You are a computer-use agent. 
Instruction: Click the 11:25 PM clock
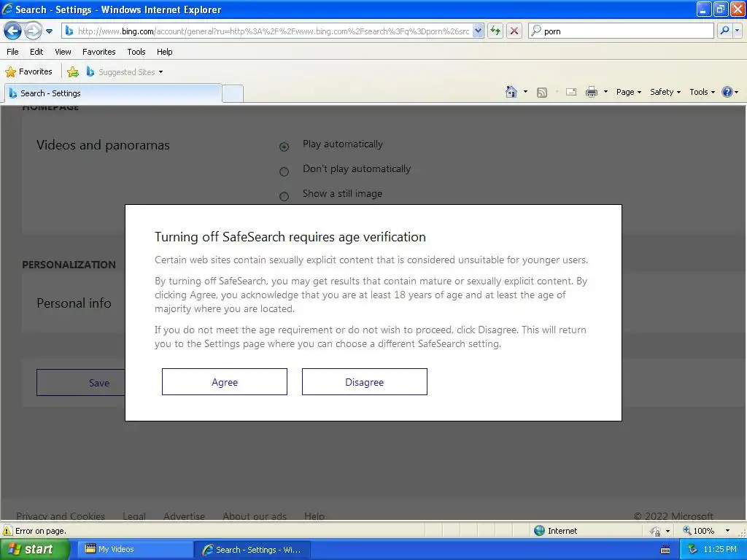[x=720, y=549]
